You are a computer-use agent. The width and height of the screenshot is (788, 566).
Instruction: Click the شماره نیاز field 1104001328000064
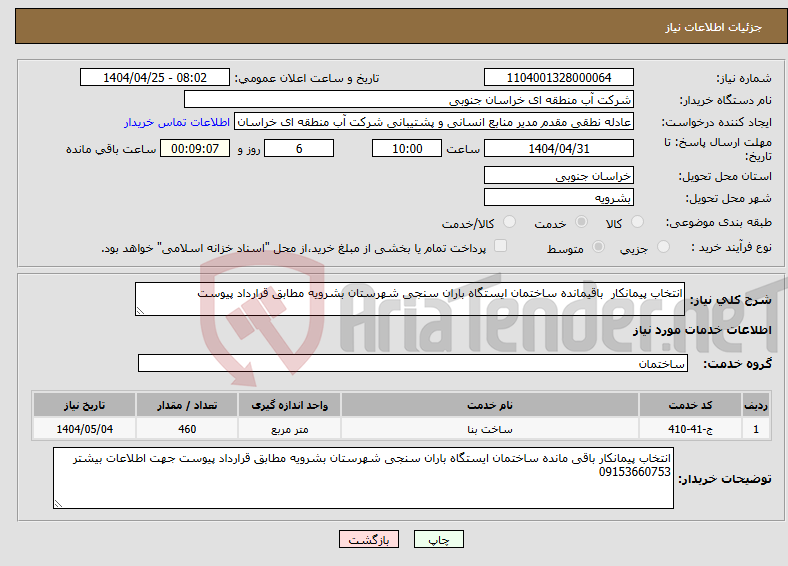558,77
